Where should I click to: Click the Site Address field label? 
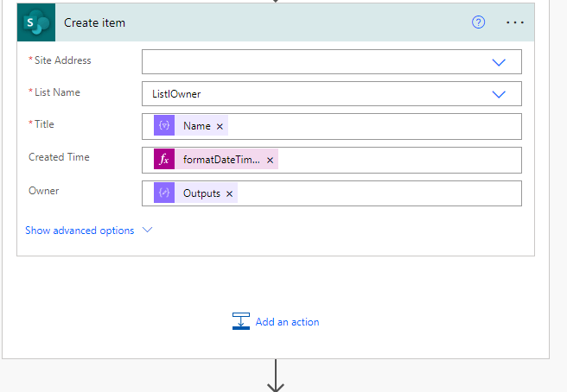pyautogui.click(x=62, y=60)
